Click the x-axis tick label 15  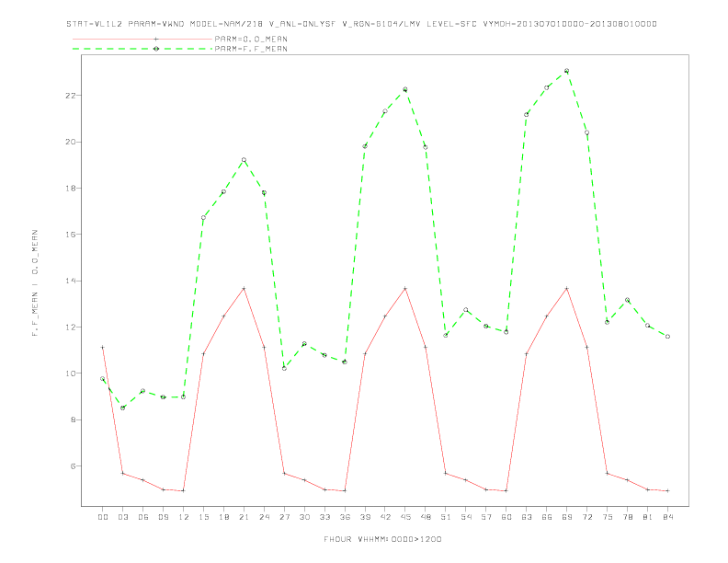(x=203, y=517)
